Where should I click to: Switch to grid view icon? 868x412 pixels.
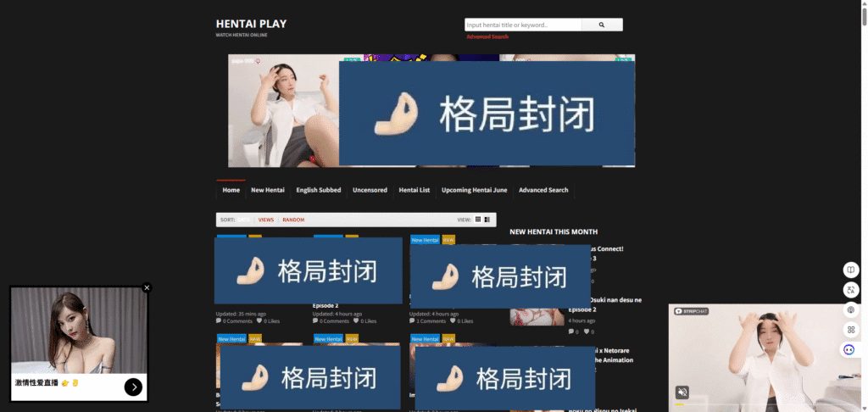coord(478,220)
